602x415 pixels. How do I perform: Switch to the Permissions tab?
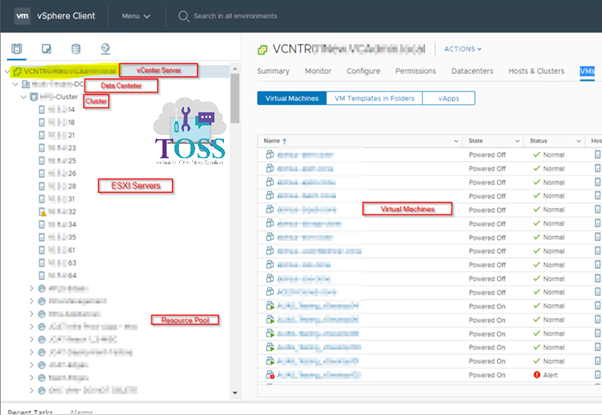pyautogui.click(x=416, y=71)
